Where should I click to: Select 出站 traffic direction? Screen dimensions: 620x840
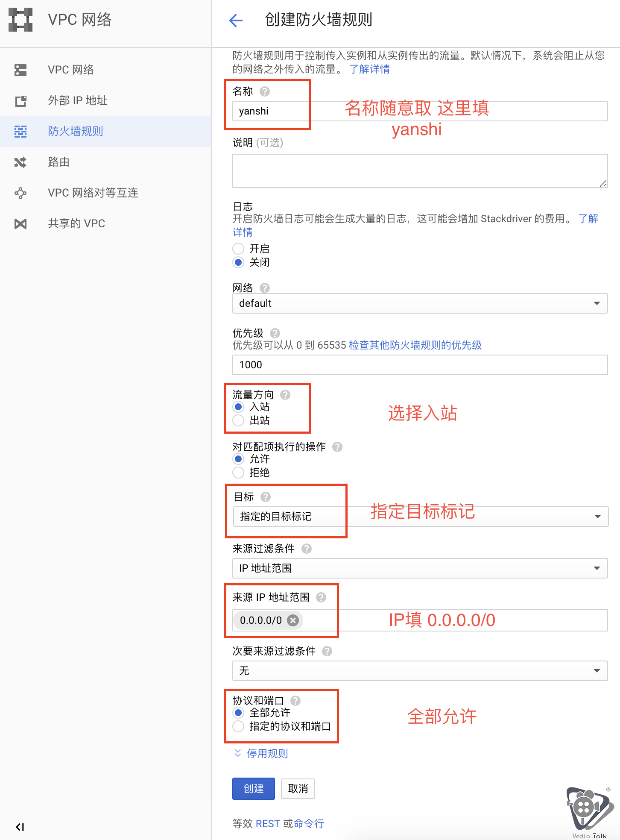point(238,420)
